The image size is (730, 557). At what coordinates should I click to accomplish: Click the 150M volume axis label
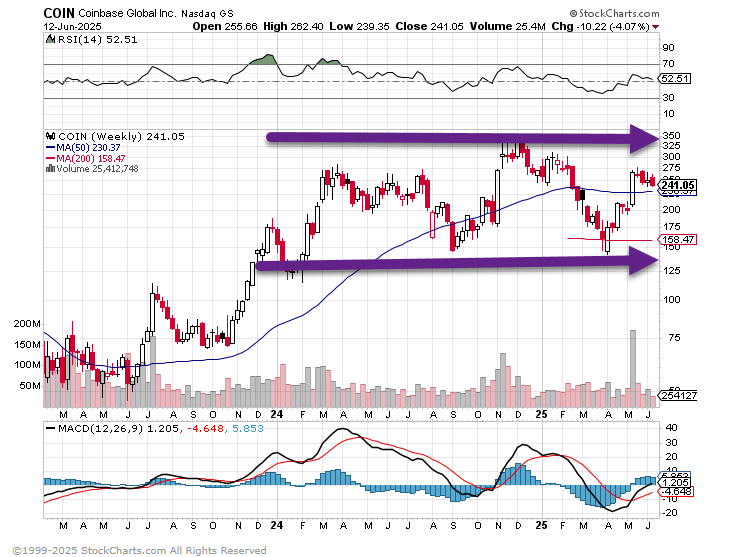pos(27,345)
